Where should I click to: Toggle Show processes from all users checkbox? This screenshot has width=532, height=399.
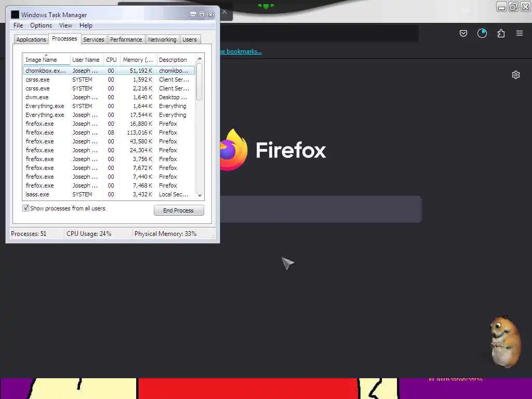[x=25, y=208]
